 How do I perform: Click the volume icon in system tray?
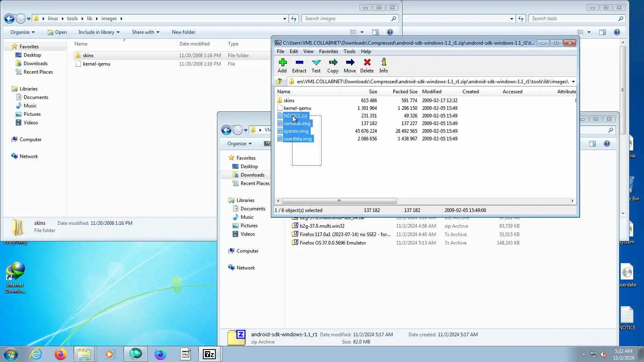click(603, 354)
